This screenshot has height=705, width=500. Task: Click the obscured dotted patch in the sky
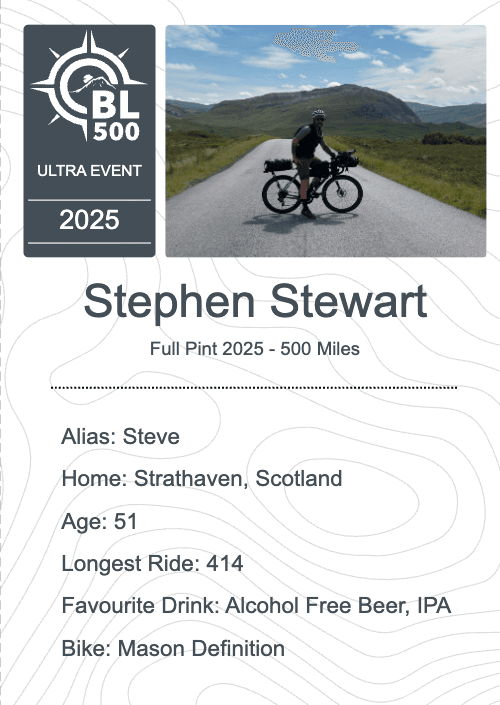316,45
